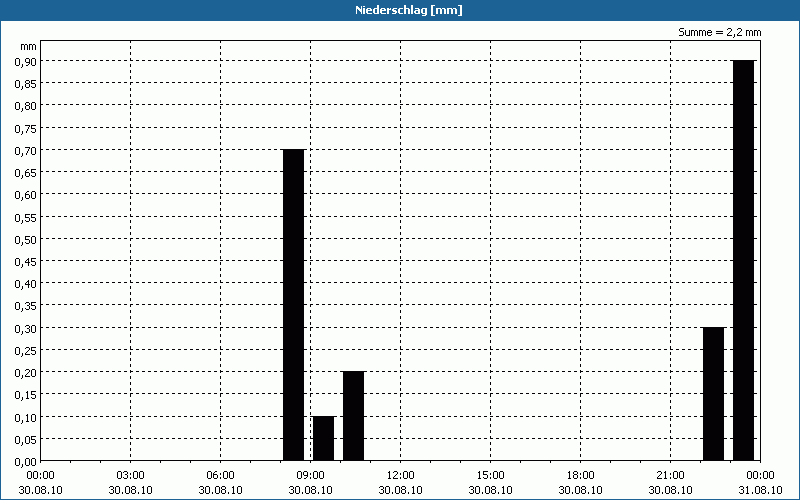Click the 06:00 time label
800x500 pixels.
pos(220,476)
